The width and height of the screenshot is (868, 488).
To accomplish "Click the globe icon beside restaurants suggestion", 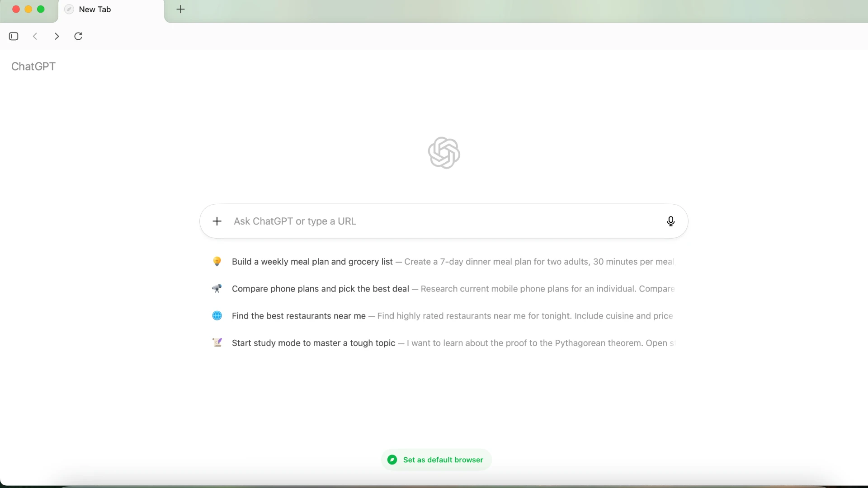I will [217, 315].
